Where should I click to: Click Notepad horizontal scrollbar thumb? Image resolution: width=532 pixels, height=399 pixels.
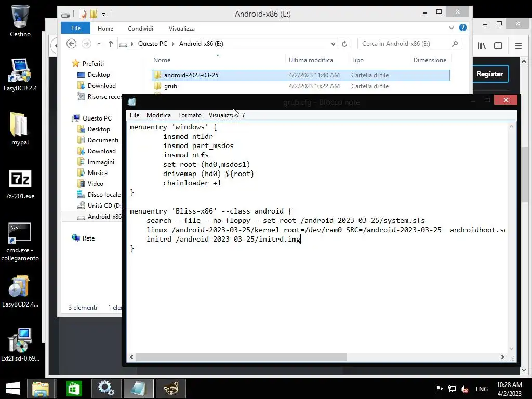coord(241,357)
